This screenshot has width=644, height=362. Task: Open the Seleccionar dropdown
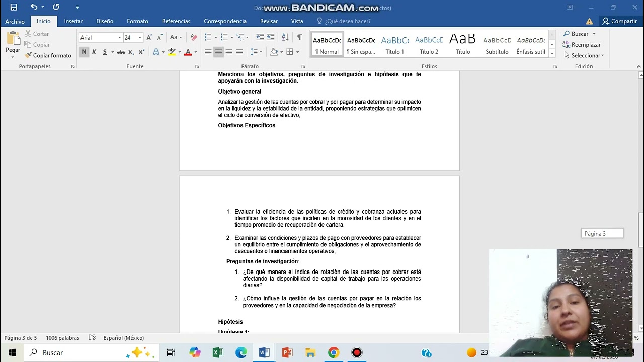584,55
